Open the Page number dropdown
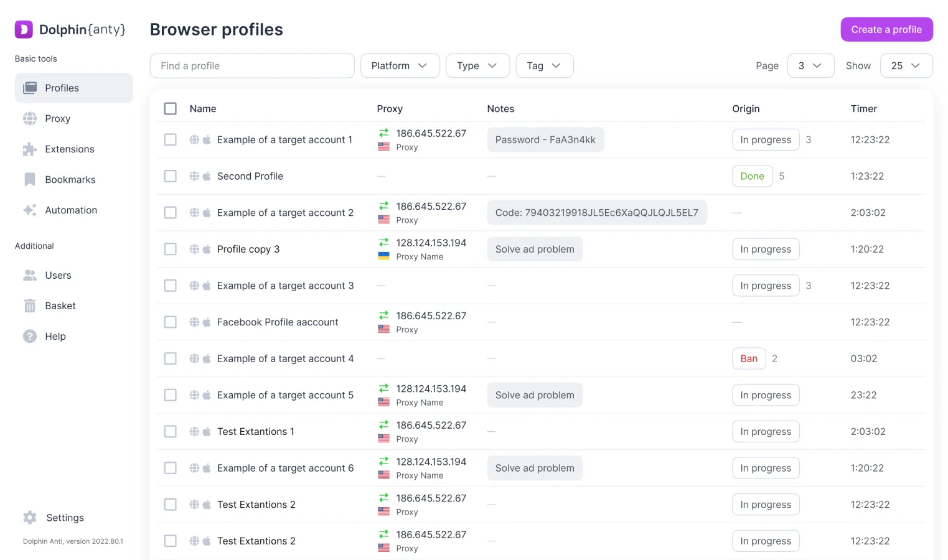Viewport: 948px width, 560px height. 810,66
